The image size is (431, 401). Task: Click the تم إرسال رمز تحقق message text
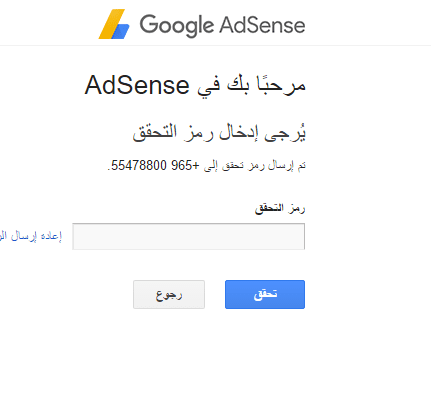(x=255, y=166)
